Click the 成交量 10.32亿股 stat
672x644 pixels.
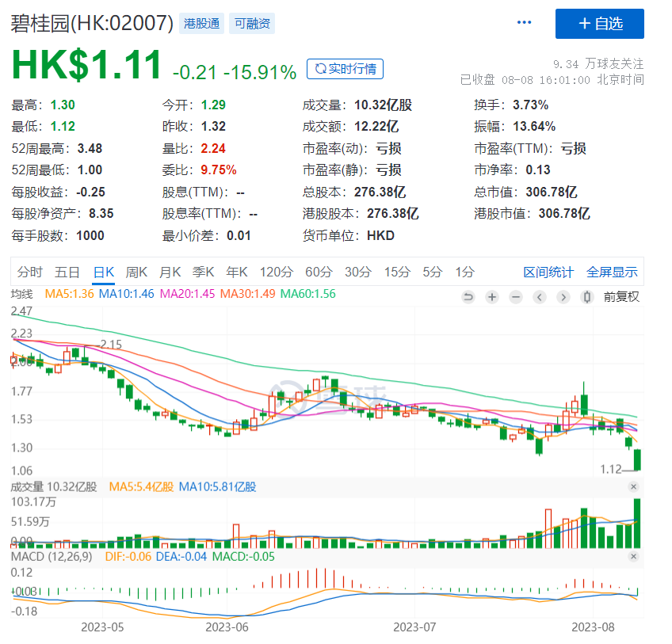tap(357, 105)
